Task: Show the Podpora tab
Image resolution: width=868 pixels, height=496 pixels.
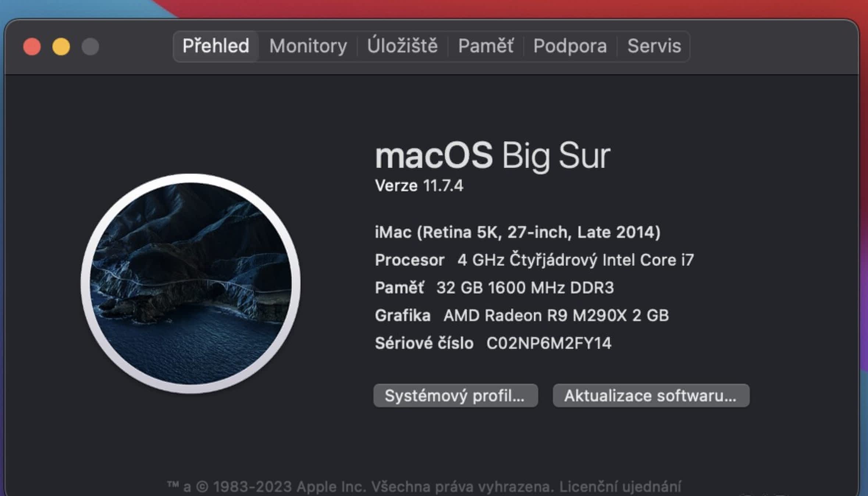Action: pos(570,46)
